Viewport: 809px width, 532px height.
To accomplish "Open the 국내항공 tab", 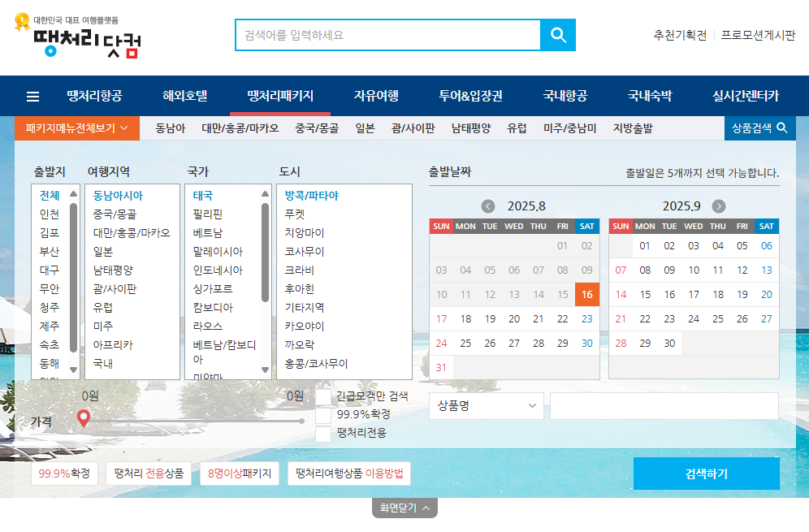I will [x=565, y=96].
